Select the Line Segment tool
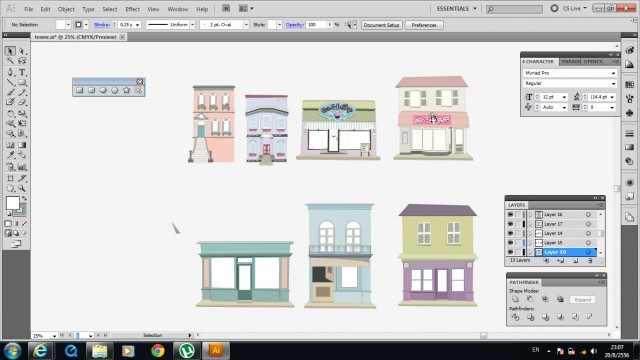 [x=10, y=82]
